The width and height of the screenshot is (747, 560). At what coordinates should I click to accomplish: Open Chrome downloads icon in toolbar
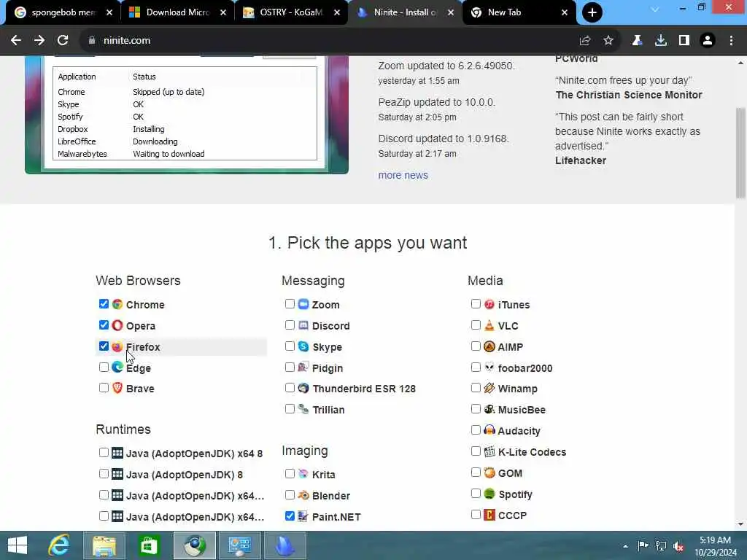661,41
